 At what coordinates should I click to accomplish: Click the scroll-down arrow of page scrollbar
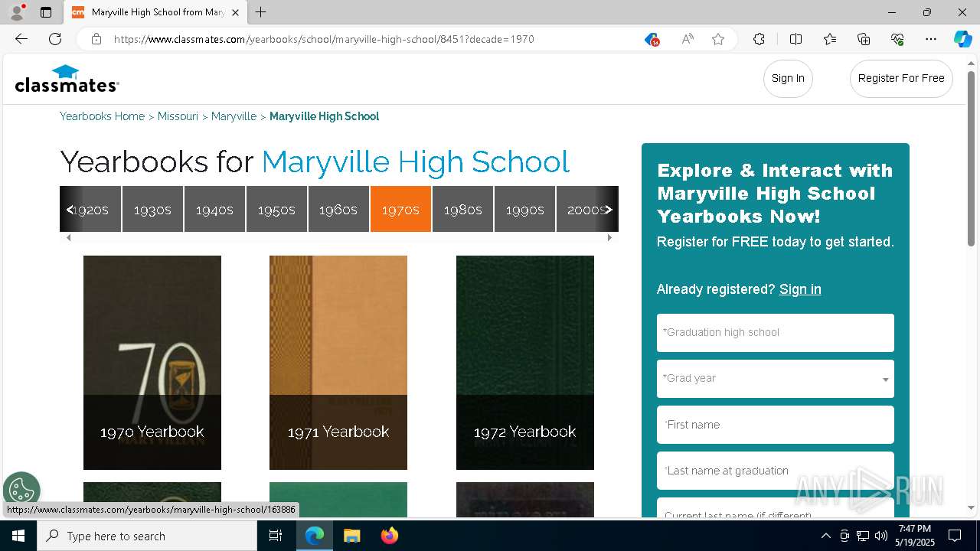972,508
